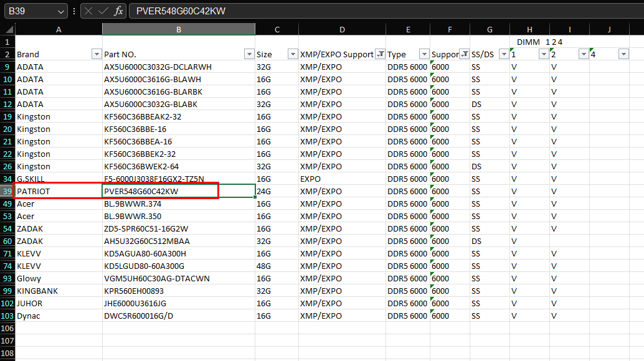Open the DIMM 4 column filter dropdown
The image size is (644, 361).
[x=623, y=54]
